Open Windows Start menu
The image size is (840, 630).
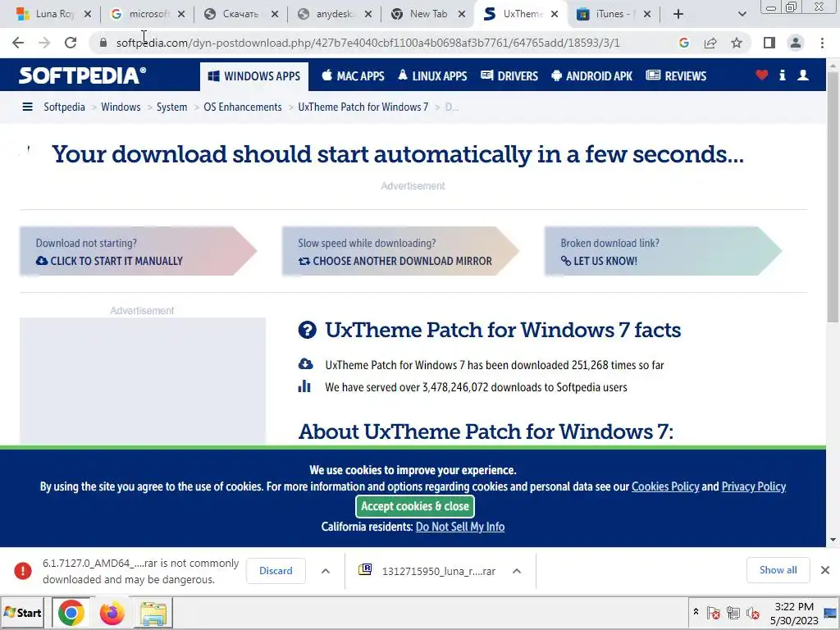coord(22,613)
